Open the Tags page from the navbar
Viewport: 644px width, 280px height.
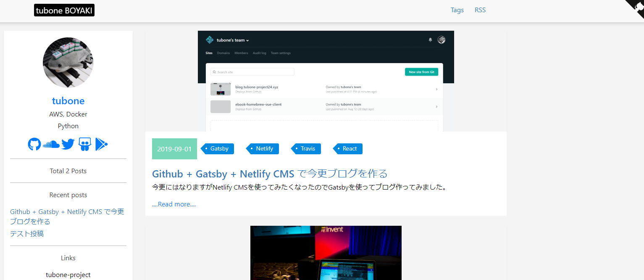click(x=457, y=10)
